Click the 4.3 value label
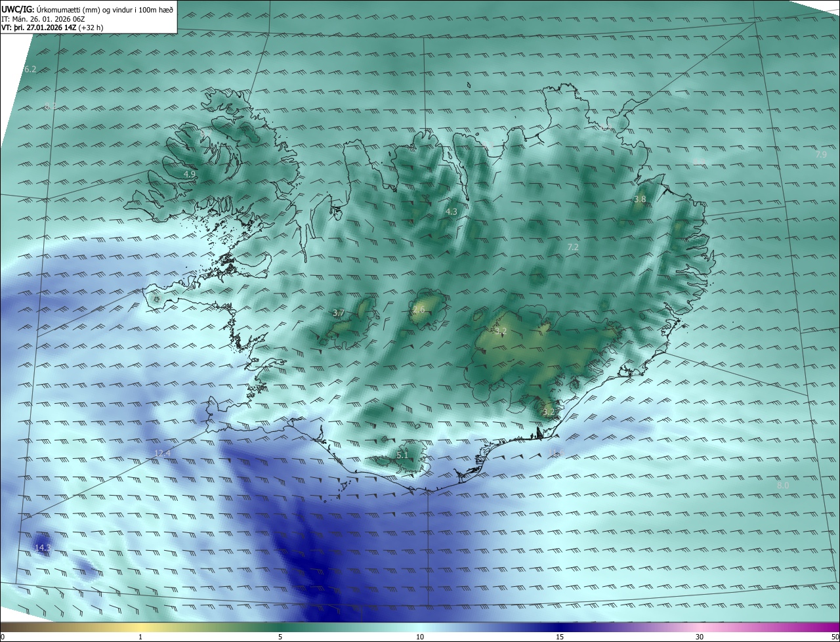 tap(451, 211)
